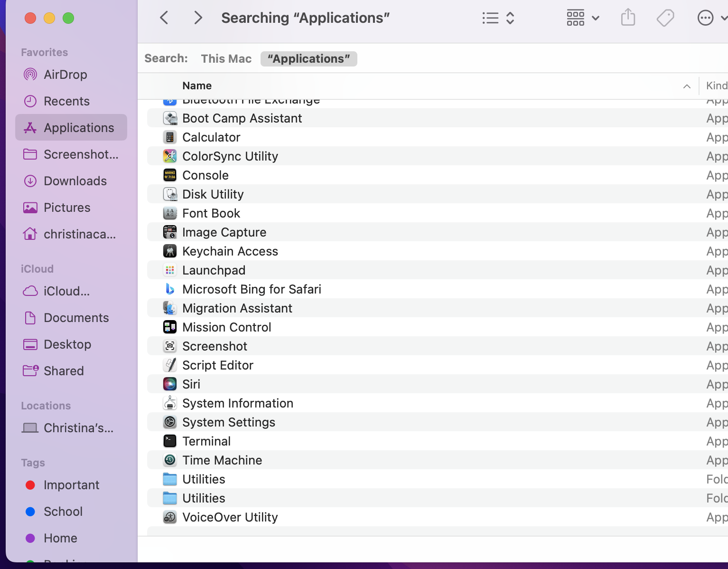Click the Tags icon in the toolbar

[665, 18]
